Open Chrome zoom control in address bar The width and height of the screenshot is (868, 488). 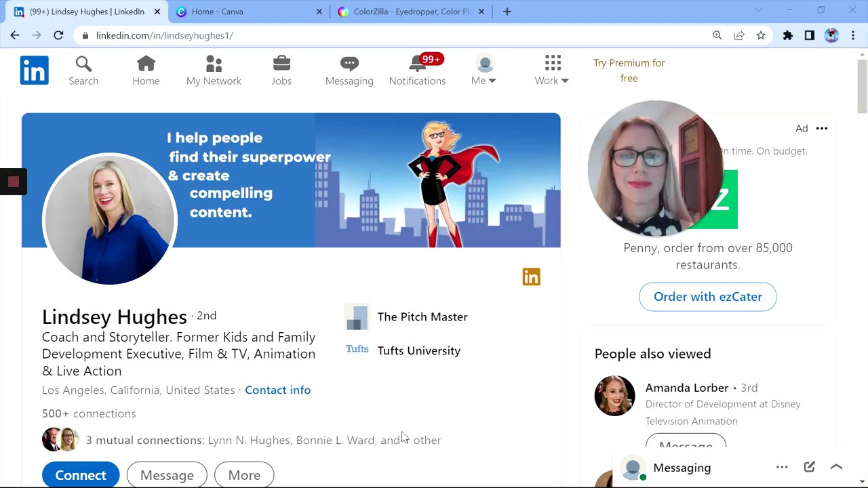click(x=717, y=35)
